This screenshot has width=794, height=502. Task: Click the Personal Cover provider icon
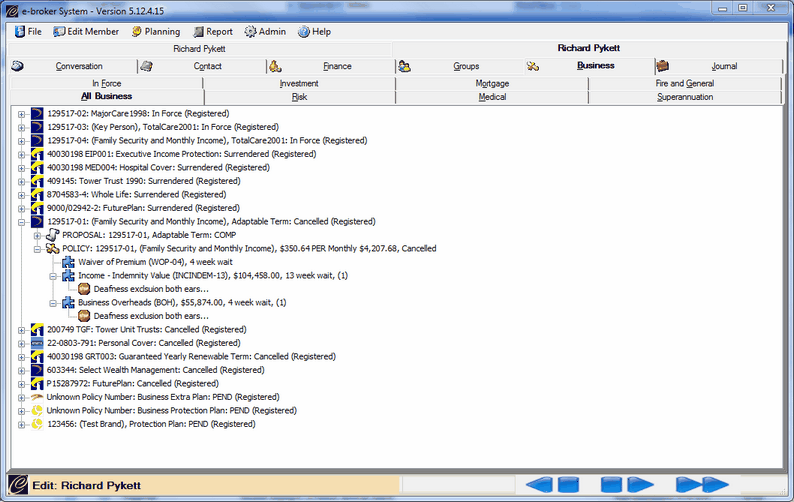[x=36, y=343]
